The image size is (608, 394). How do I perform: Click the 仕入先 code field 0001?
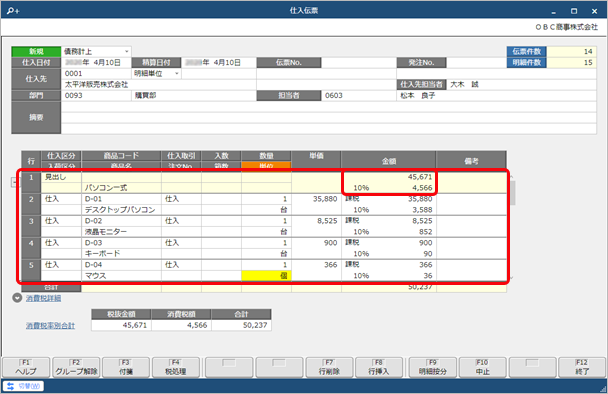(x=96, y=73)
